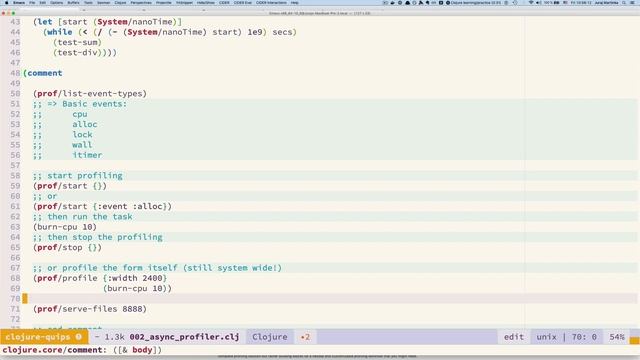This screenshot has height=360, width=640.
Task: Click on (test-div)))) on line 46
Action: click(x=85, y=52)
